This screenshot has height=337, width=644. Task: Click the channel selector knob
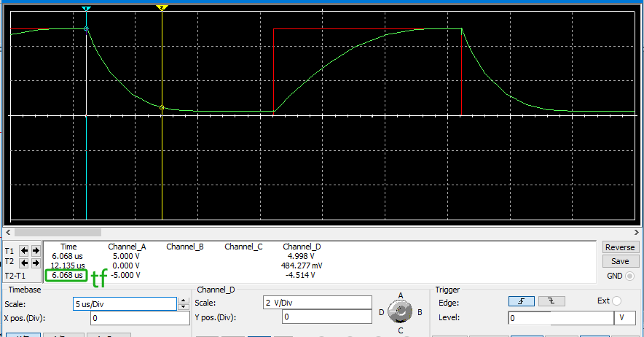(400, 311)
